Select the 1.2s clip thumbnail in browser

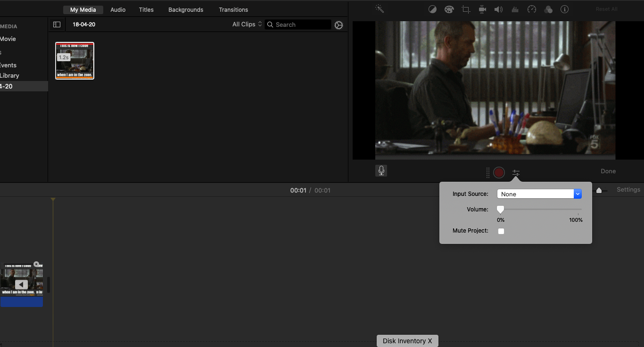[75, 61]
